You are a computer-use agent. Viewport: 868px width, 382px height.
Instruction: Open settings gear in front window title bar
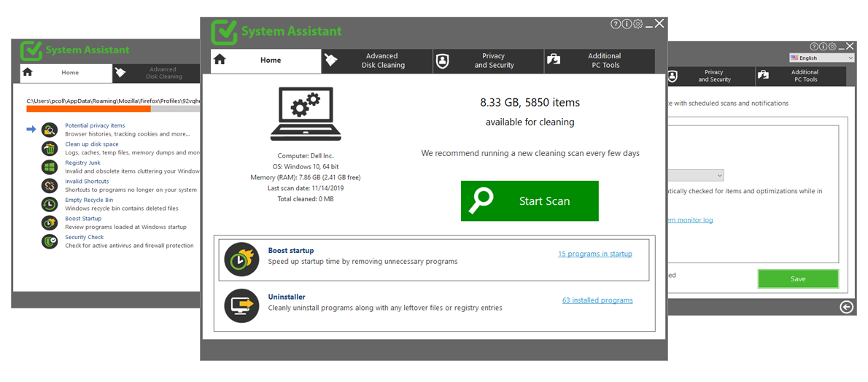tap(638, 24)
